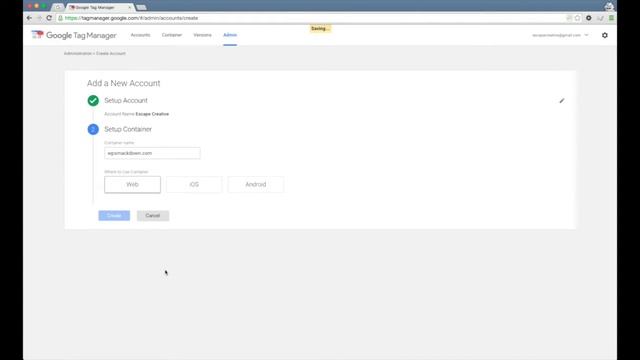The height and width of the screenshot is (360, 640).
Task: Click the Chrome profile avatar icon
Action: pos(609,6)
